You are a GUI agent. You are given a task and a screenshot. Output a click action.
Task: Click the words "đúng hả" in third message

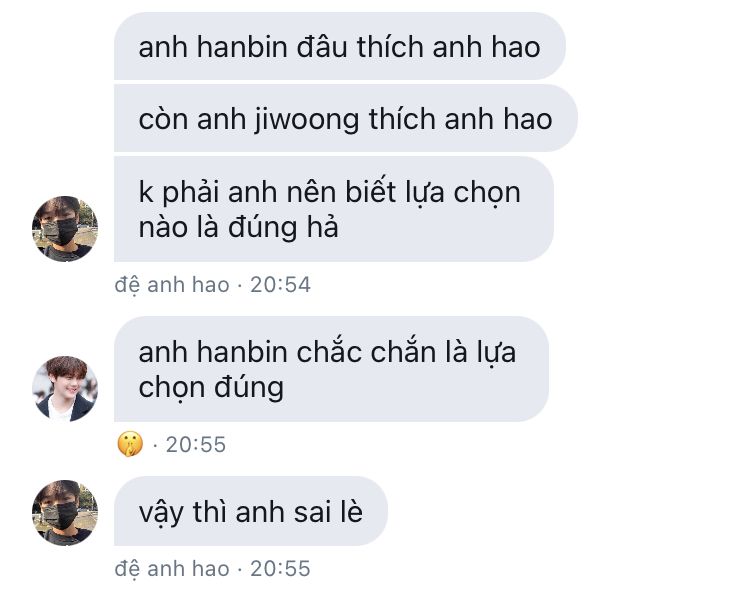click(x=283, y=227)
